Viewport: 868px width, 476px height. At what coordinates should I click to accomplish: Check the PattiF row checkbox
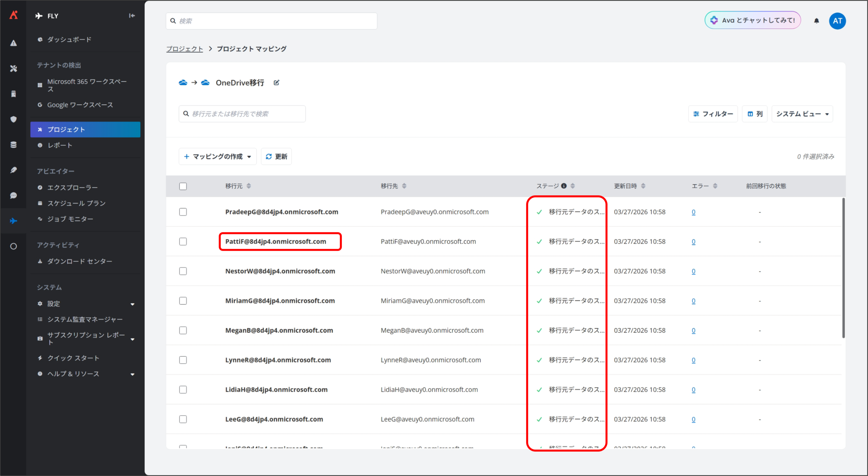pyautogui.click(x=183, y=241)
